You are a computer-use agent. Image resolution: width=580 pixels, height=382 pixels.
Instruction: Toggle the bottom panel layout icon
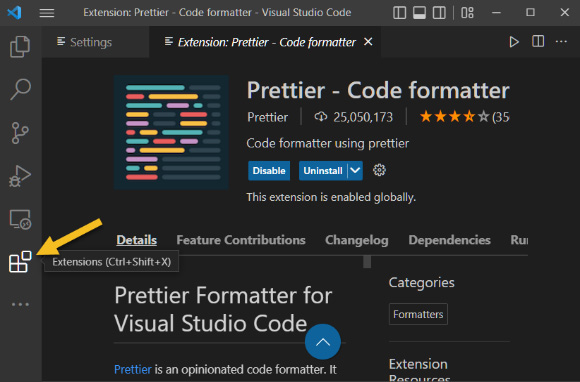[419, 13]
